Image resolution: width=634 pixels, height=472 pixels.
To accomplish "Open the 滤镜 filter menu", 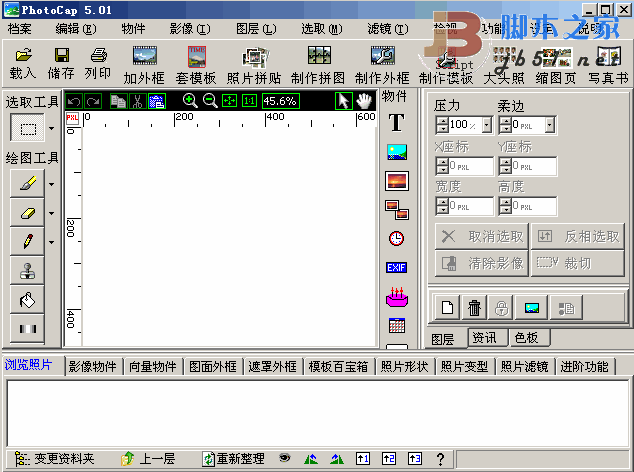I will pyautogui.click(x=388, y=29).
